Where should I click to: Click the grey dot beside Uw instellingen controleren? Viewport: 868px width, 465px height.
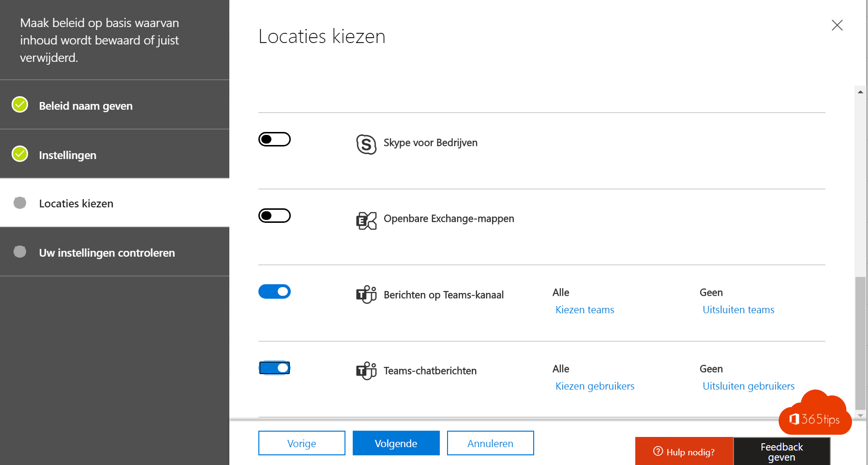(20, 252)
